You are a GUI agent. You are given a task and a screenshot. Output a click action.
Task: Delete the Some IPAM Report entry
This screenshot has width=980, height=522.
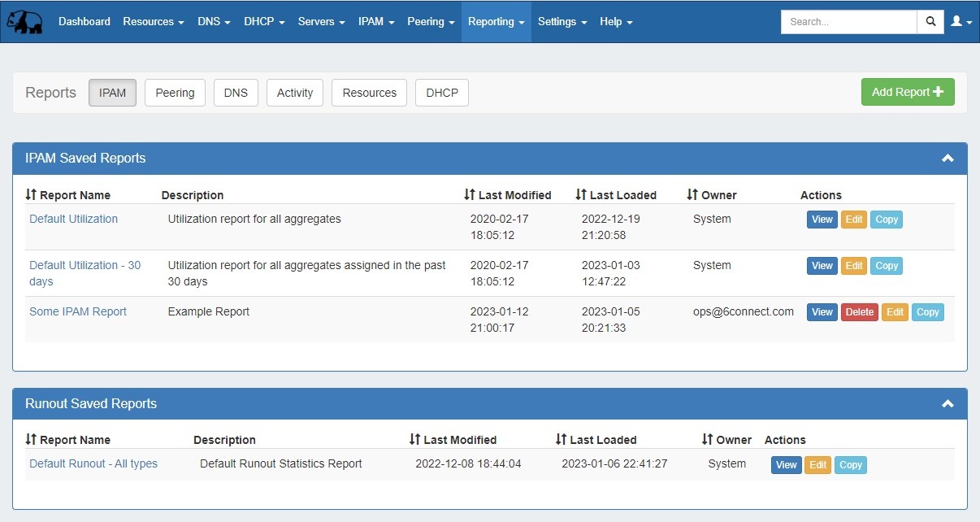coord(859,312)
